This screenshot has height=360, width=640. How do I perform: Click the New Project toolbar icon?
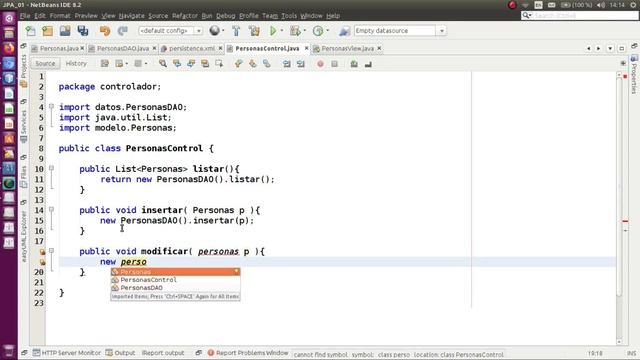click(x=48, y=31)
